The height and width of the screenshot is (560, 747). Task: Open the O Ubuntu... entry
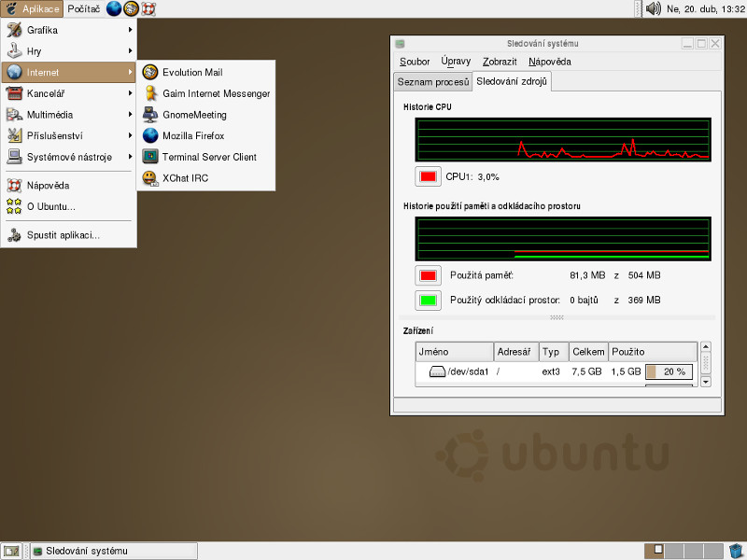[x=69, y=206]
